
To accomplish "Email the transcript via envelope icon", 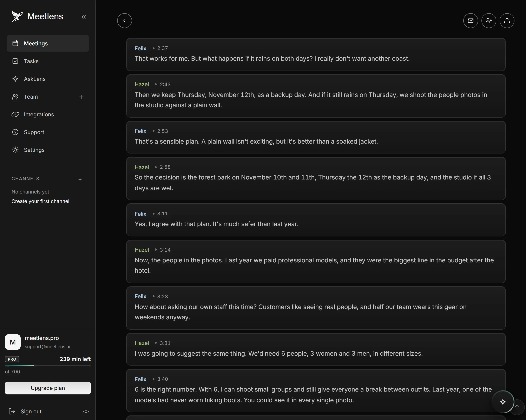I will pos(470,20).
